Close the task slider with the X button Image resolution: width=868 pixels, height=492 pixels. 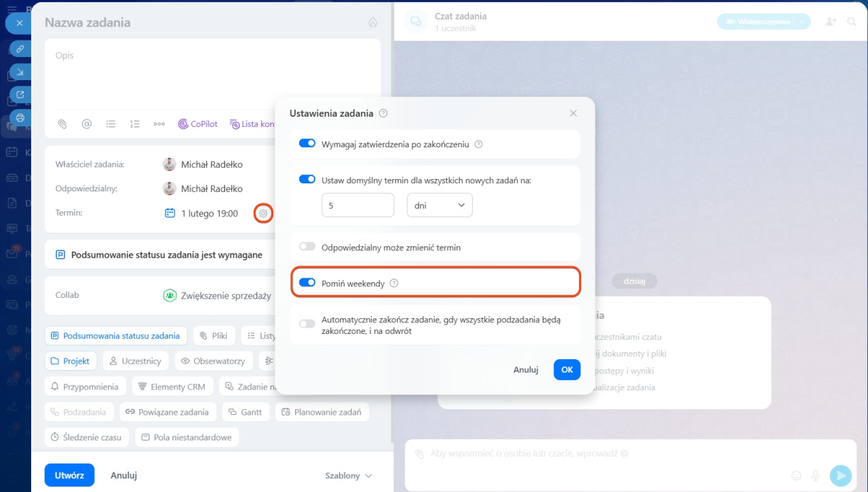click(x=19, y=23)
